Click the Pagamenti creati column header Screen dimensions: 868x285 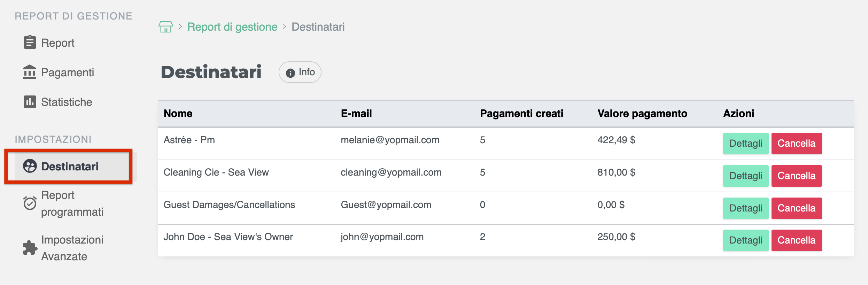pyautogui.click(x=521, y=114)
